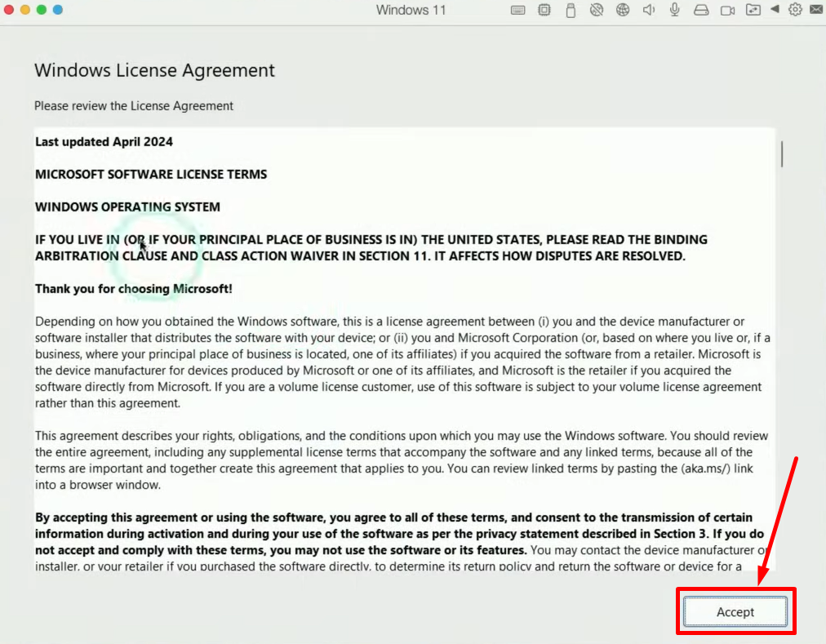Click the crossed-out network icon
This screenshot has height=644, width=826.
tap(597, 10)
